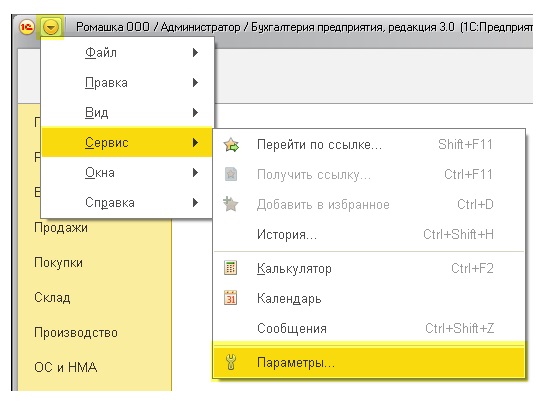554x403 pixels.
Task: Choose Перейти по ссылке in the submenu
Action: click(369, 144)
